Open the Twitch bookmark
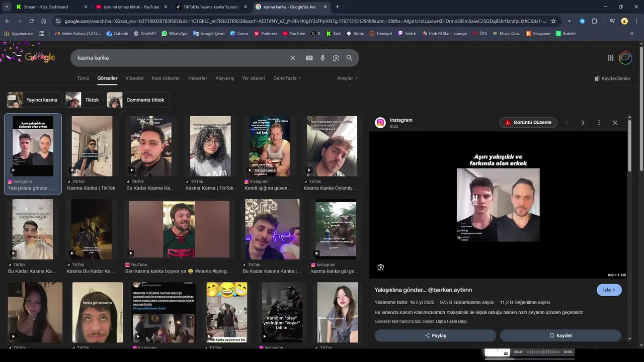Viewport: 644px width, 362px height. click(x=407, y=34)
